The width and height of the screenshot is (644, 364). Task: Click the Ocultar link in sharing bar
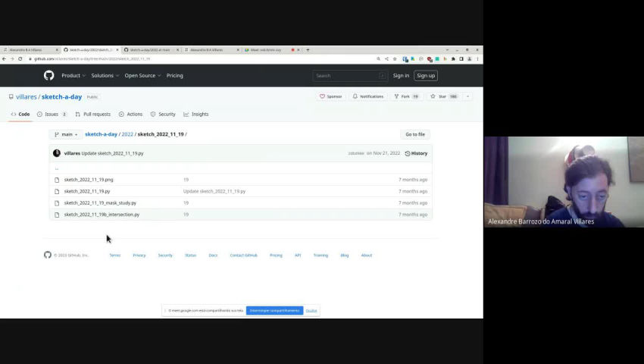(x=311, y=310)
